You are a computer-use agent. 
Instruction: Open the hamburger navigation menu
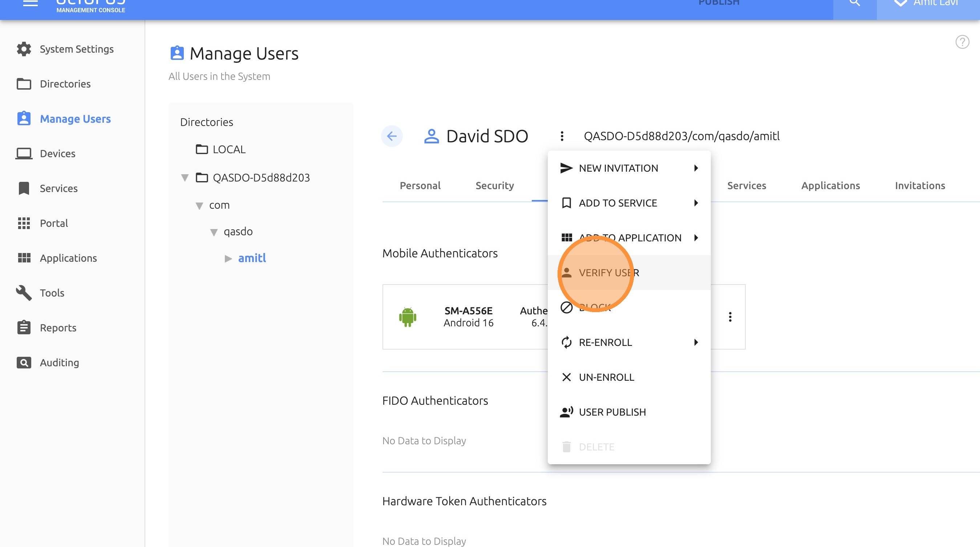tap(31, 4)
